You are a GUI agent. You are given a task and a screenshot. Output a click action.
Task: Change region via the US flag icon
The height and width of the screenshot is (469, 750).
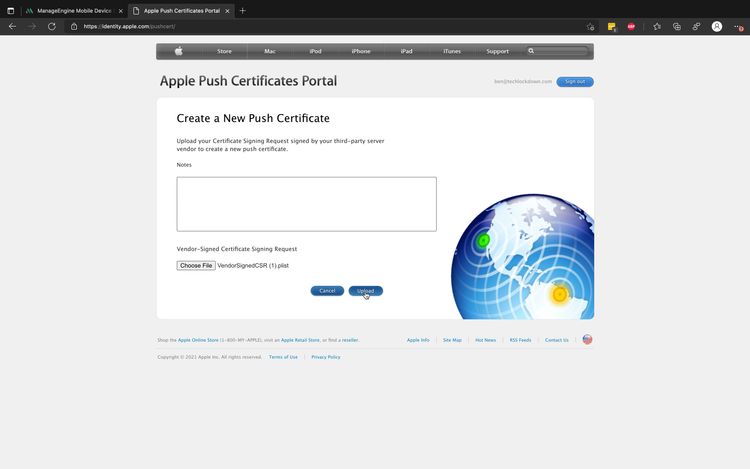pyautogui.click(x=587, y=339)
